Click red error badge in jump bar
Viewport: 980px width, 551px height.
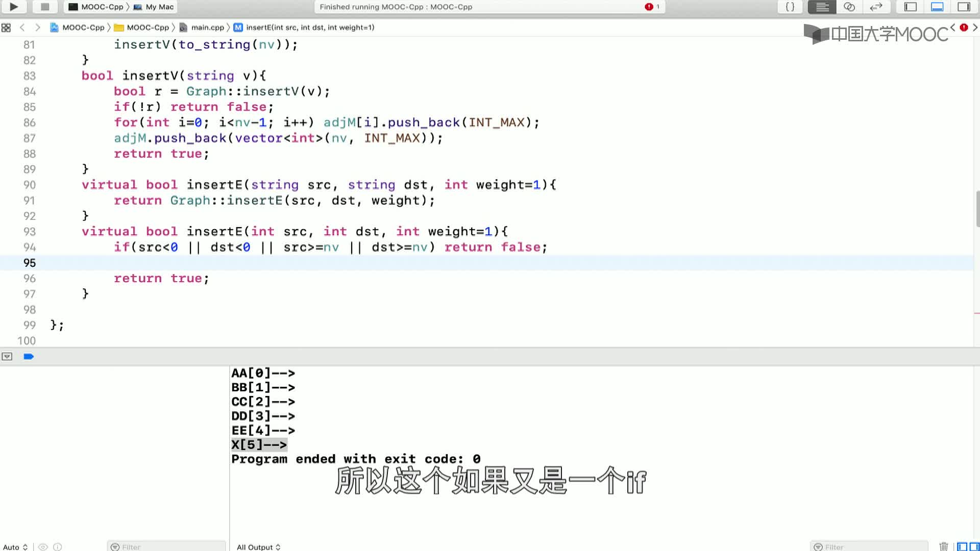click(x=964, y=28)
